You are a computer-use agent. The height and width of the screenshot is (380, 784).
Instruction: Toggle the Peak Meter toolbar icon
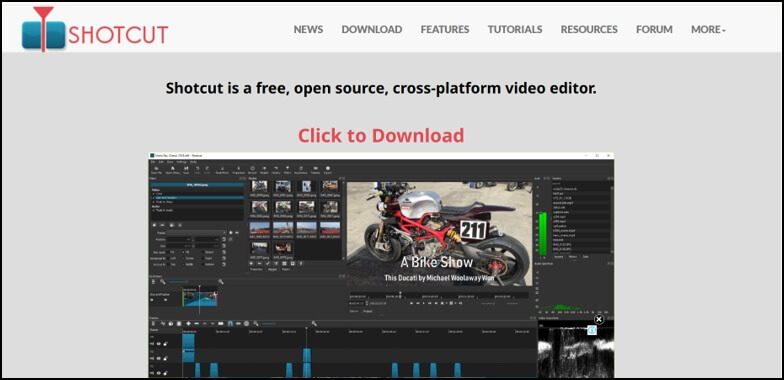pyautogui.click(x=222, y=168)
